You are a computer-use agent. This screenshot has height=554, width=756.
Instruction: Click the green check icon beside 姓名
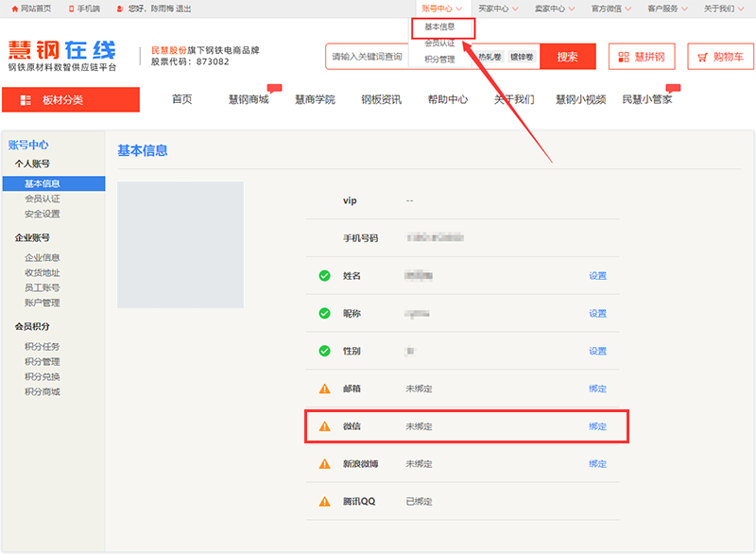324,276
